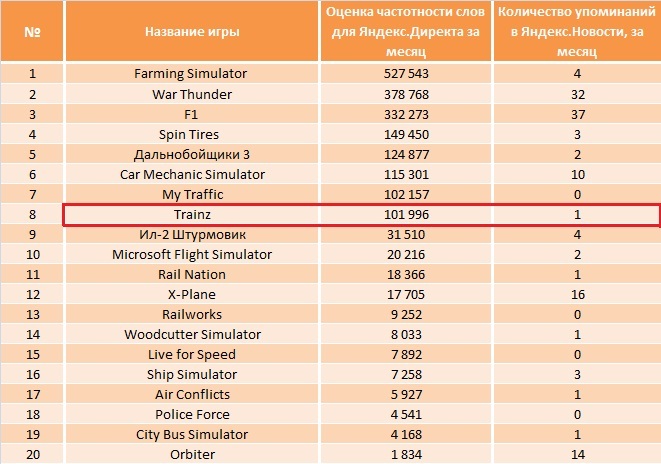The height and width of the screenshot is (464, 661).
Task: Select the 'Название игры' column header
Action: click(192, 31)
